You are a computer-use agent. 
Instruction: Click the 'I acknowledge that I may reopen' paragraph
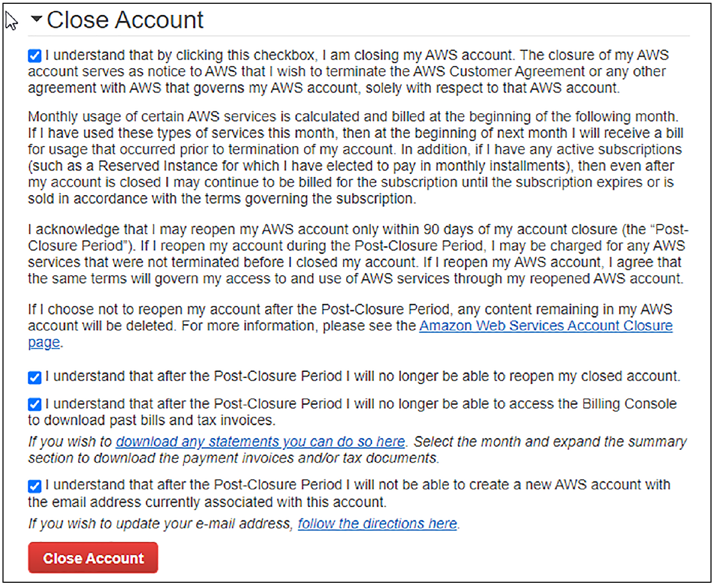point(358,254)
